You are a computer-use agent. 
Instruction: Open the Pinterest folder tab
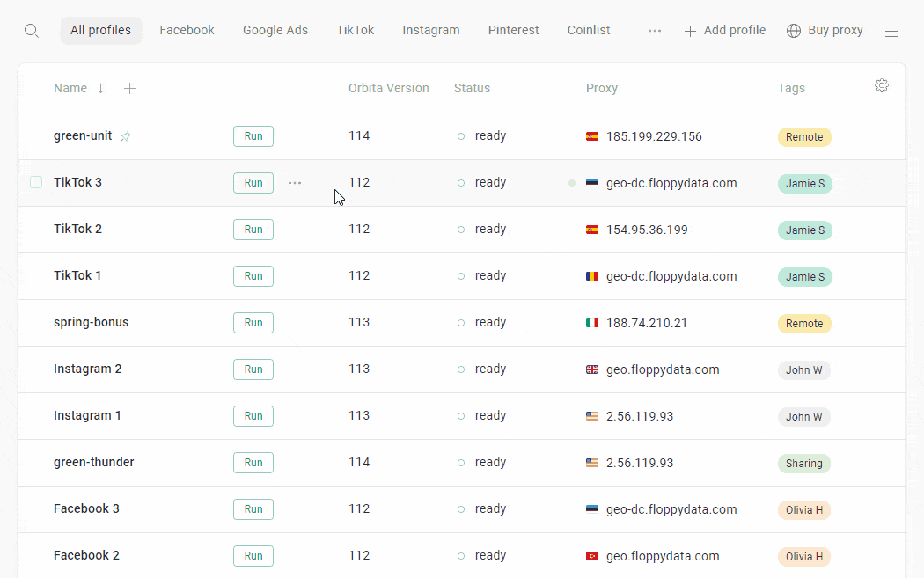point(513,31)
